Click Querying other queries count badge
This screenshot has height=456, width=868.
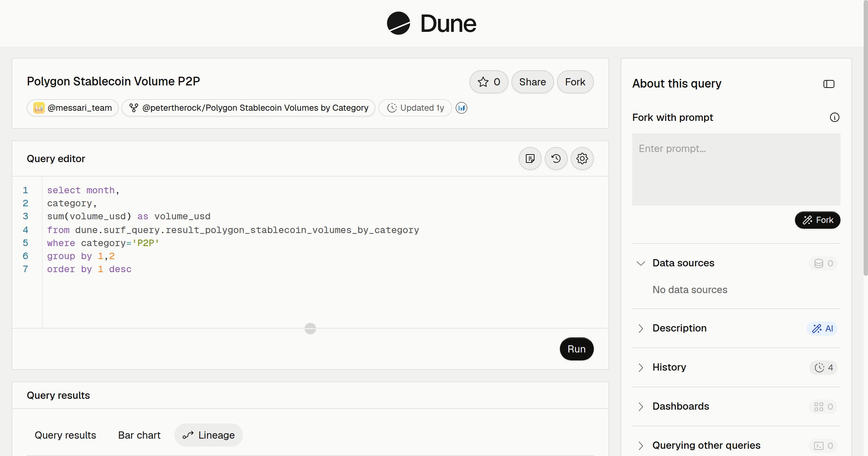pos(823,446)
